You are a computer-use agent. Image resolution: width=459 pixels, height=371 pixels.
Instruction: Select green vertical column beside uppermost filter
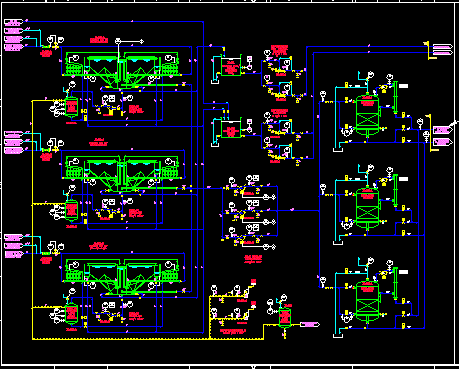(395, 97)
